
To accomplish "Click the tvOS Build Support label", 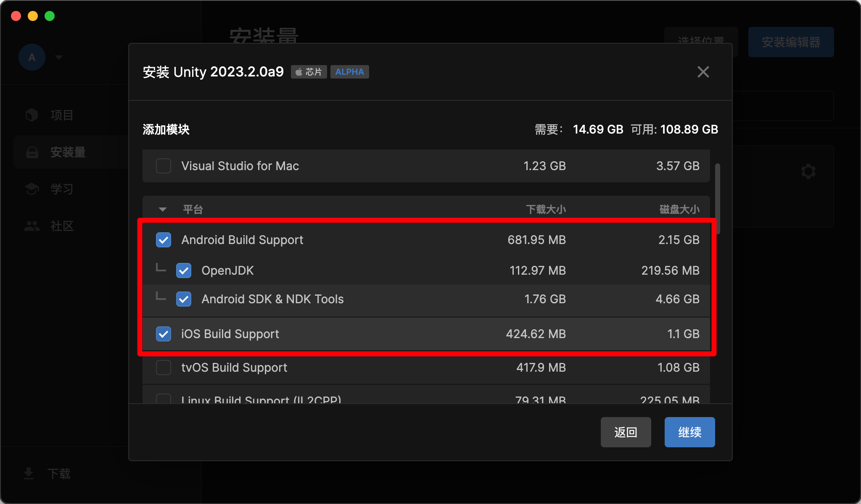I will click(234, 367).
